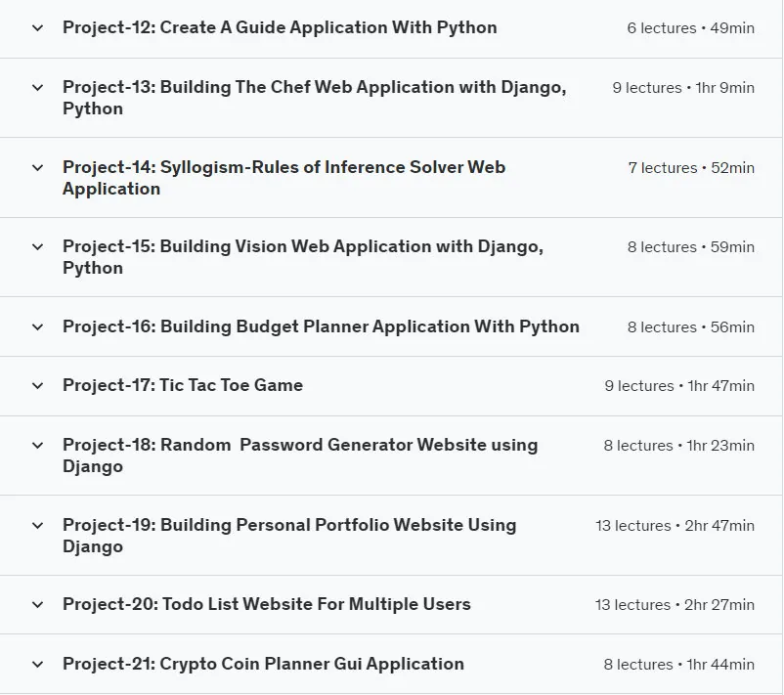Click Project-17: Tic Tac Toe Game title
This screenshot has height=695, width=784.
coord(183,385)
